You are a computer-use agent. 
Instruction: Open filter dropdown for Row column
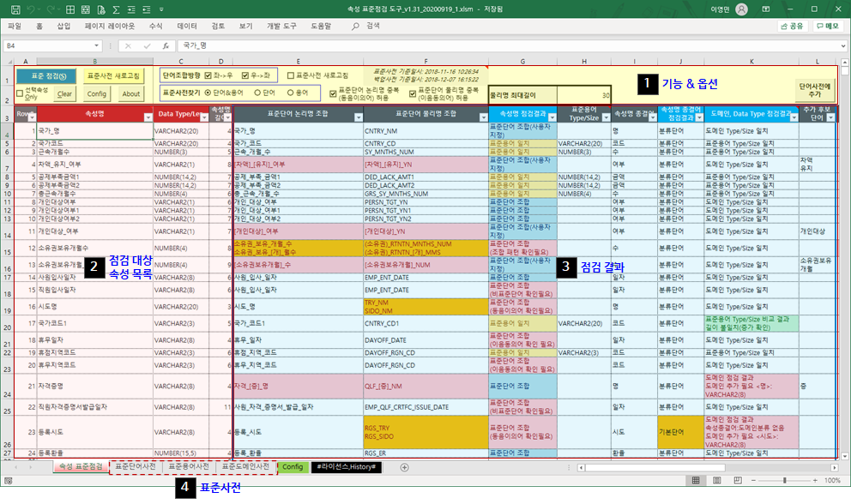click(32, 117)
